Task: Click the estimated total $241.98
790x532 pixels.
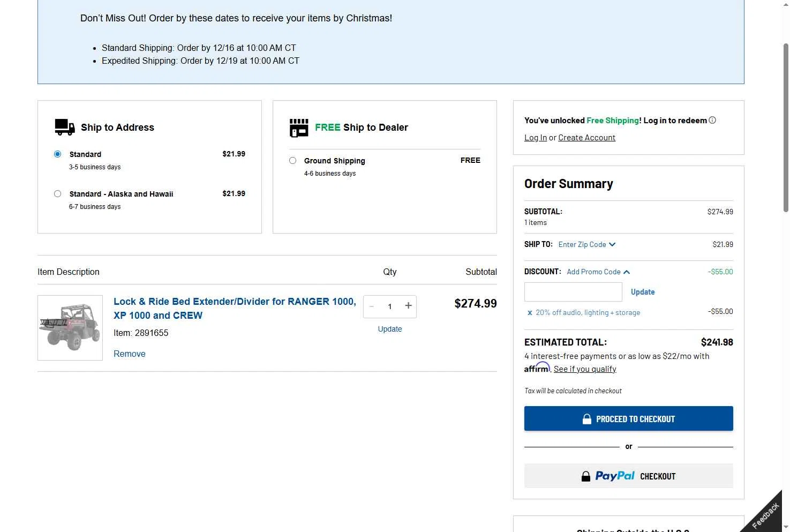Action: pyautogui.click(x=717, y=342)
